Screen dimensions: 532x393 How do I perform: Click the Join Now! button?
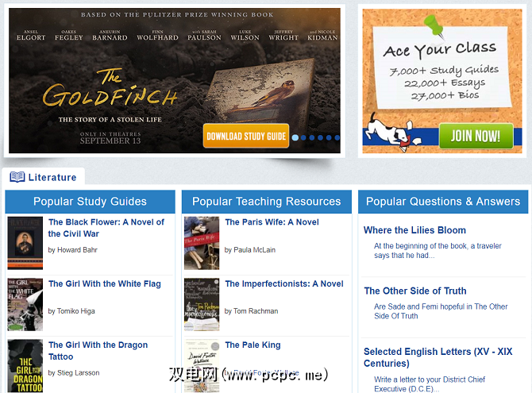click(476, 136)
